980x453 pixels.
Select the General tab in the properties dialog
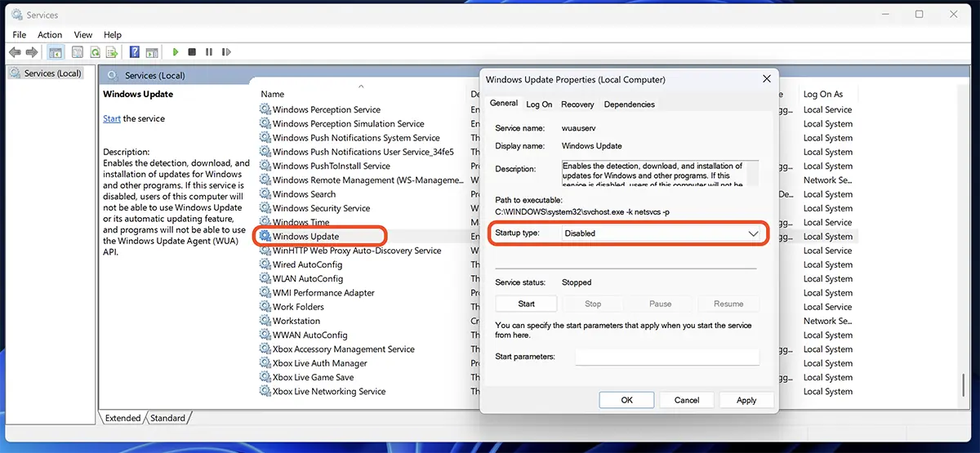point(504,103)
